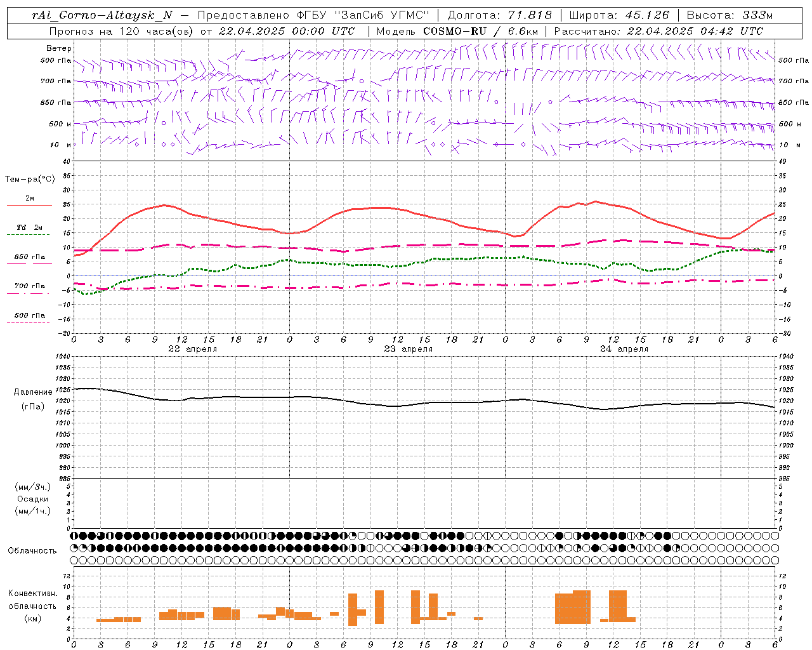The width and height of the screenshot is (812, 650).
Task: Click the computed time Рассчитано: 22.04.2025 04:42 UTC
Action: coord(658,31)
